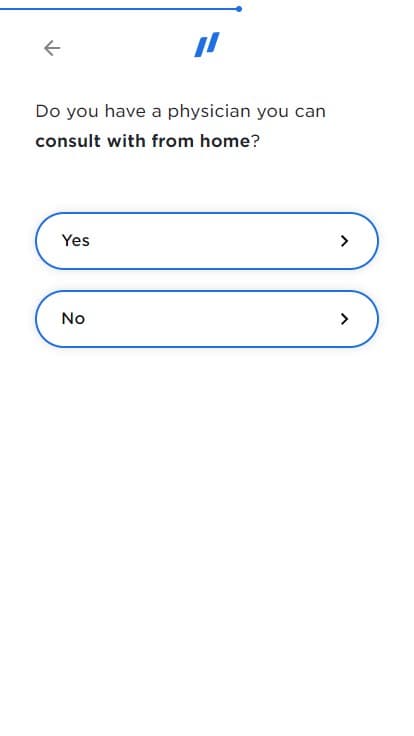Answer Yes to the physician question

(207, 241)
